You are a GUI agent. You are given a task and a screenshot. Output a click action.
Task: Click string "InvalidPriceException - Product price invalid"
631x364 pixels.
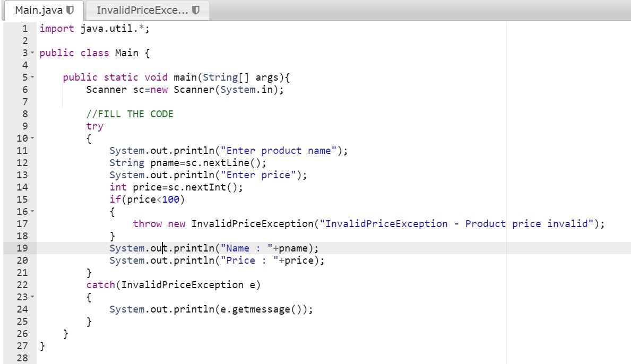pyautogui.click(x=456, y=223)
